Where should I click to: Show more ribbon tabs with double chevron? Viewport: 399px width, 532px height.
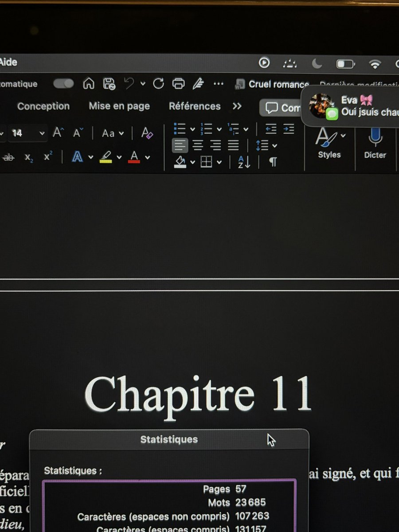[x=237, y=106]
